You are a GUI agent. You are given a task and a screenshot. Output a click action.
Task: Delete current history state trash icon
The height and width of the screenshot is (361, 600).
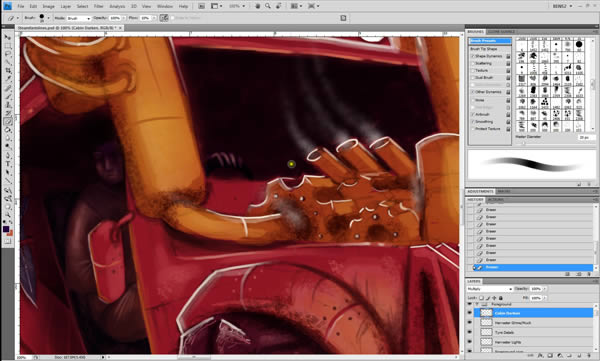pyautogui.click(x=589, y=274)
